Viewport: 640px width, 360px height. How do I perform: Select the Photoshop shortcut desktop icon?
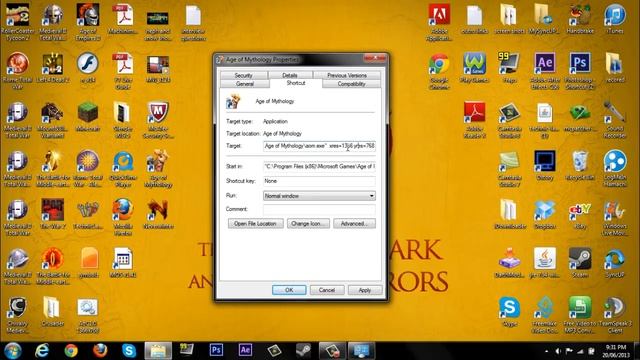[580, 71]
